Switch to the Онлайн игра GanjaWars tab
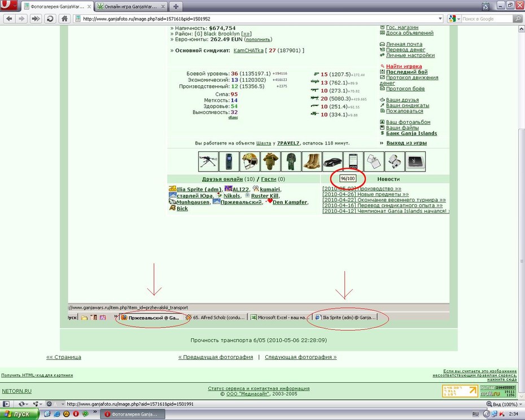 130,6
